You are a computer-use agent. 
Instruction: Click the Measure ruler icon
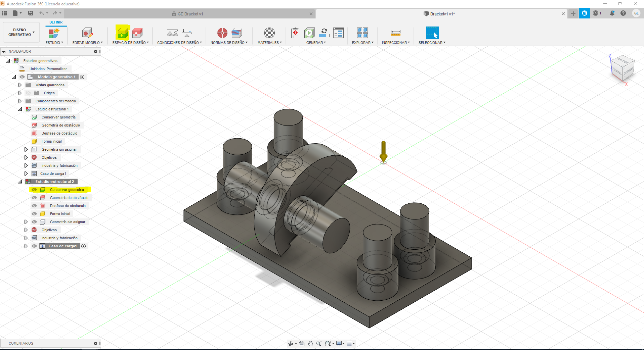[x=396, y=33]
